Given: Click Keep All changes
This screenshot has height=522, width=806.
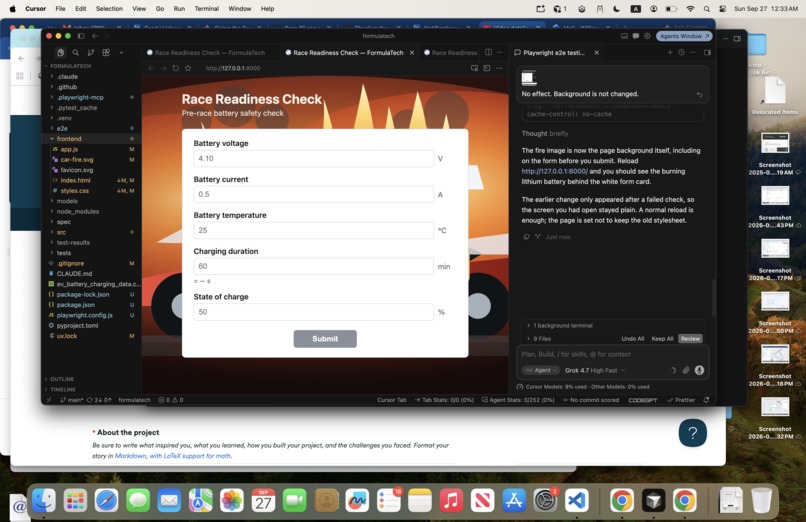Looking at the screenshot, I should [662, 339].
